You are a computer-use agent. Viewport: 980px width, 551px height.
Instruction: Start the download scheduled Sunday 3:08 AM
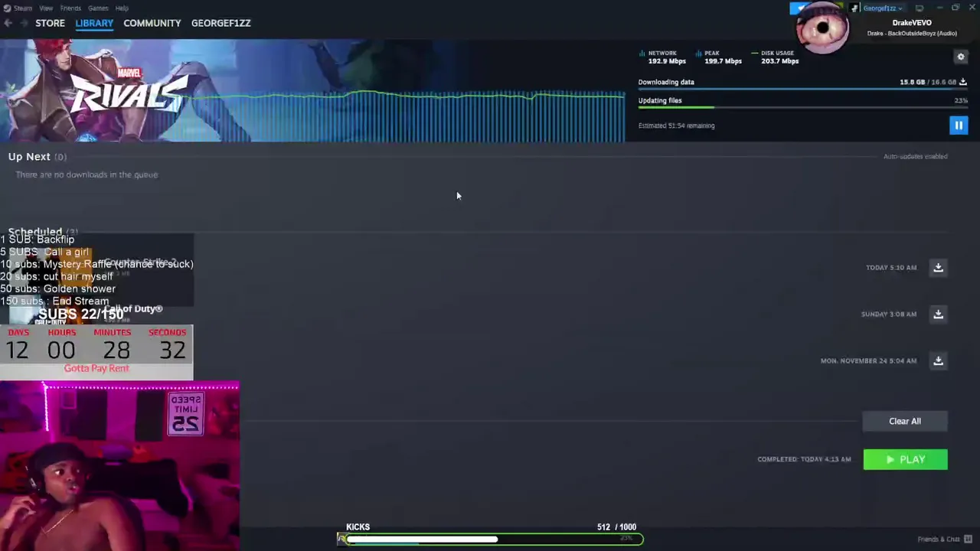(x=938, y=314)
